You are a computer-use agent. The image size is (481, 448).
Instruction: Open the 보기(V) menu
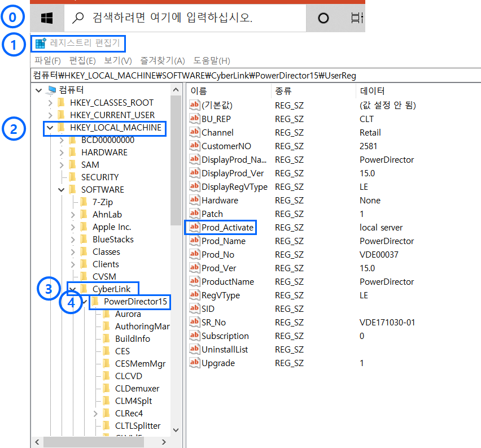tap(118, 60)
